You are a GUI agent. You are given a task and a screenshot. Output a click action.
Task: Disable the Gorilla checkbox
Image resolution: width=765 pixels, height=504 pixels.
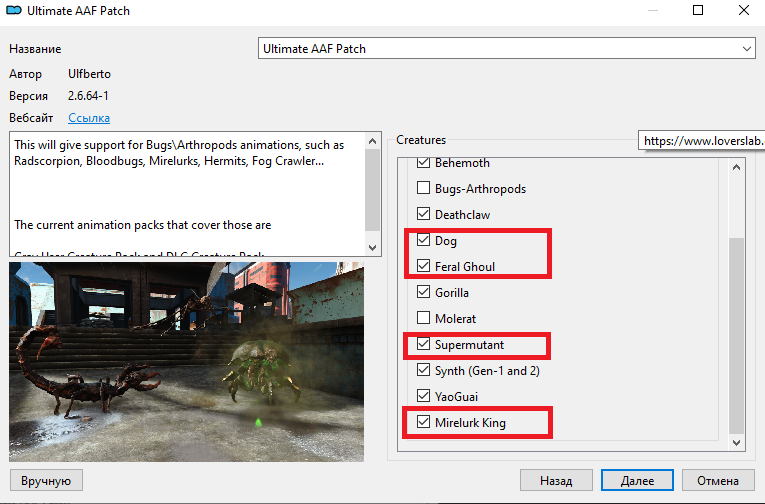[x=423, y=293]
